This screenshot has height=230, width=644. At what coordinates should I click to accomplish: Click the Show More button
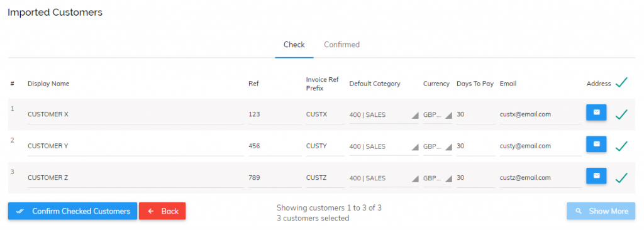click(x=601, y=211)
